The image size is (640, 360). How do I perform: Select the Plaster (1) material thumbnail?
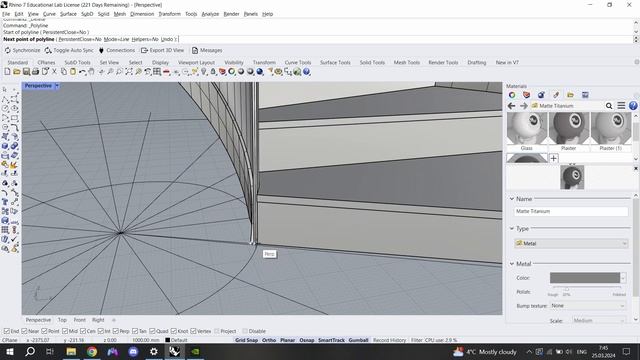pyautogui.click(x=611, y=131)
